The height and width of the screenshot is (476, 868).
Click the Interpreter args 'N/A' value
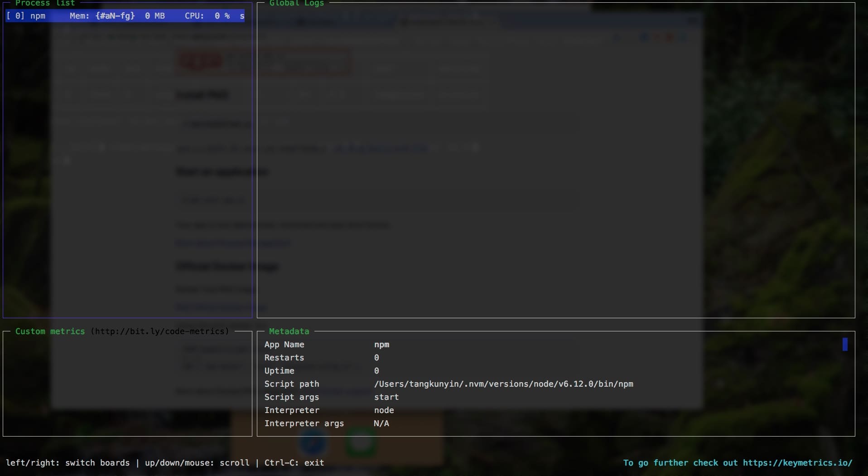(381, 423)
